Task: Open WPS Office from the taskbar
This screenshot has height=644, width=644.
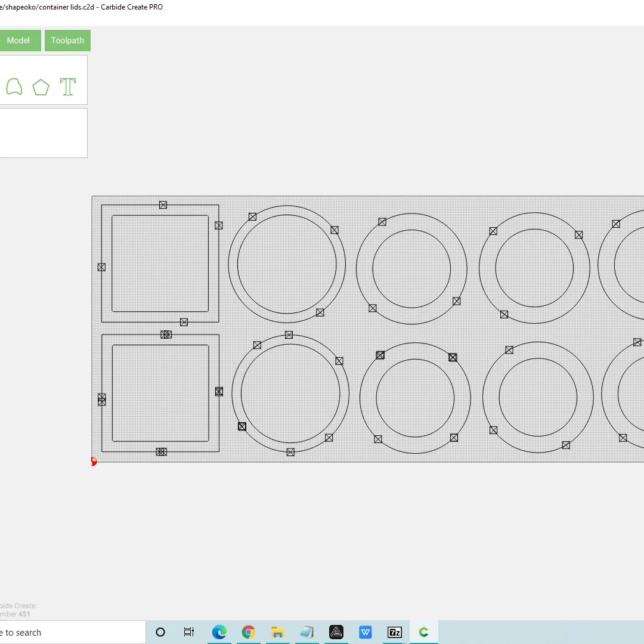Action: point(365,632)
